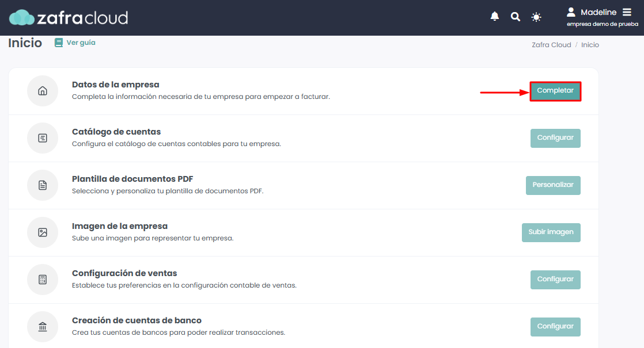The width and height of the screenshot is (644, 348).
Task: Open the notifications bell
Action: point(494,17)
